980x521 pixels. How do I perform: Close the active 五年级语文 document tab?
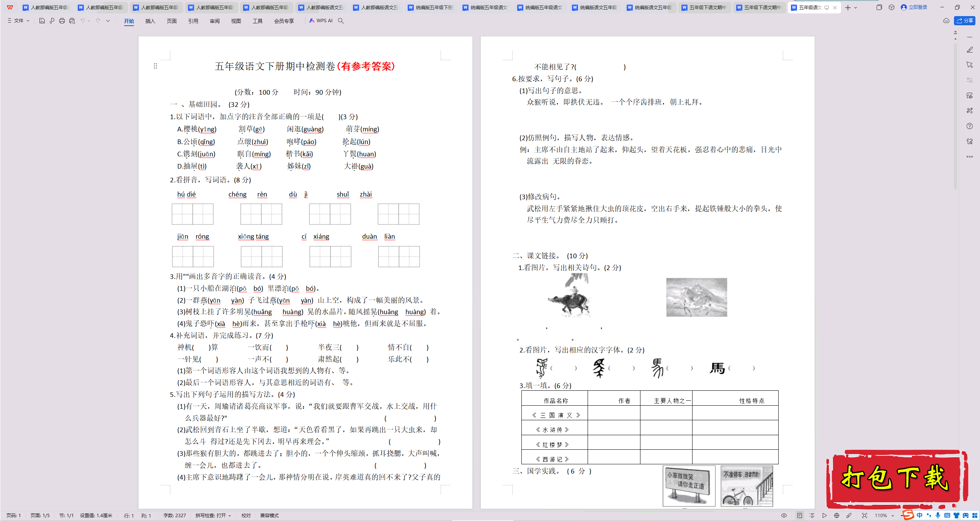point(835,8)
